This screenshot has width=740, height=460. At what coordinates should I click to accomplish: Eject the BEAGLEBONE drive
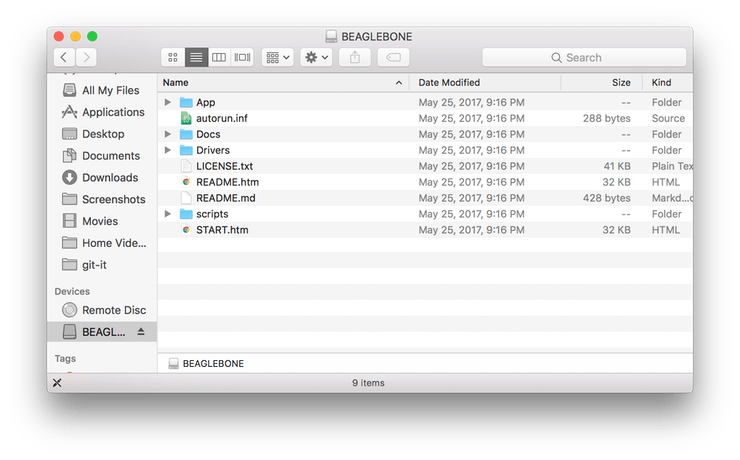click(x=141, y=332)
